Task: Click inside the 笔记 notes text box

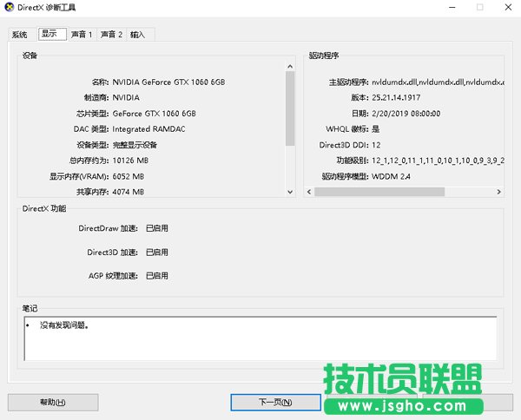Action: click(260, 338)
